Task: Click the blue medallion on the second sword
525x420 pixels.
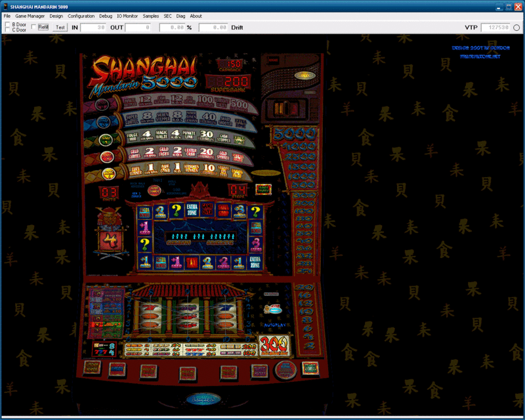Action: tap(103, 122)
